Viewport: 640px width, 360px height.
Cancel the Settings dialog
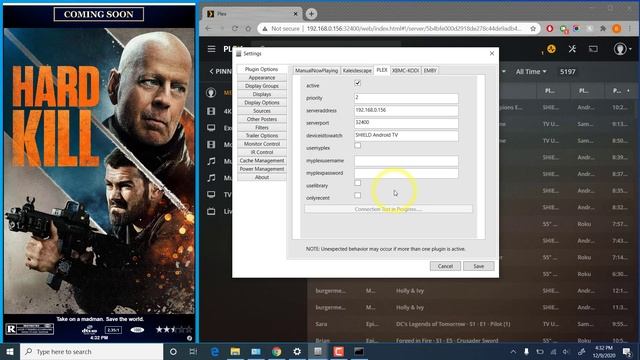point(445,266)
